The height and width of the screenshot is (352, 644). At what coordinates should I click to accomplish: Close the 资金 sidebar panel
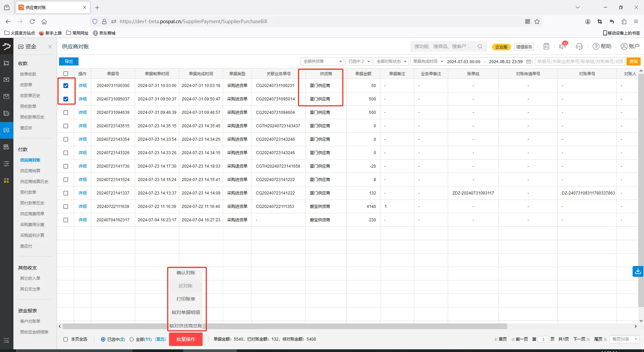tap(50, 47)
